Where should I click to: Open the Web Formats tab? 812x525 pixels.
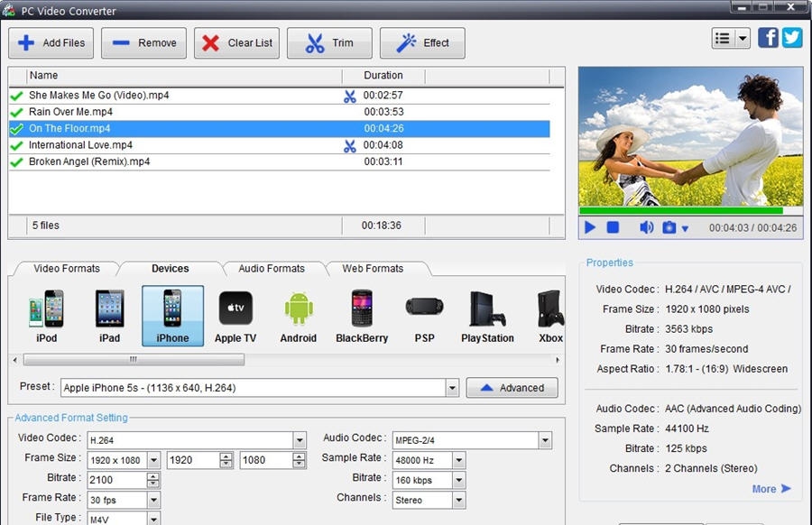pyautogui.click(x=371, y=268)
